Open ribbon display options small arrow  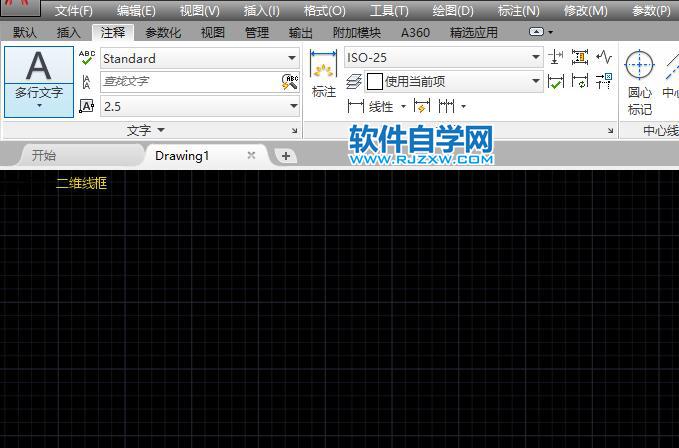point(550,32)
